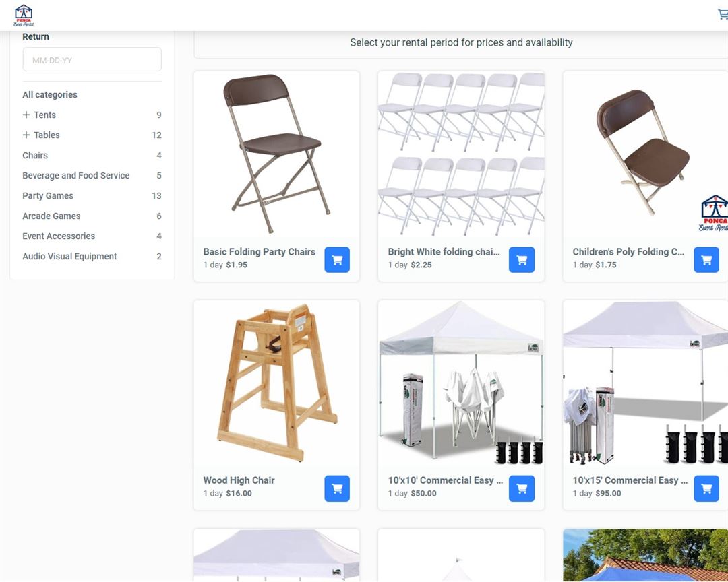Browse the Arcade Games category

tap(51, 216)
